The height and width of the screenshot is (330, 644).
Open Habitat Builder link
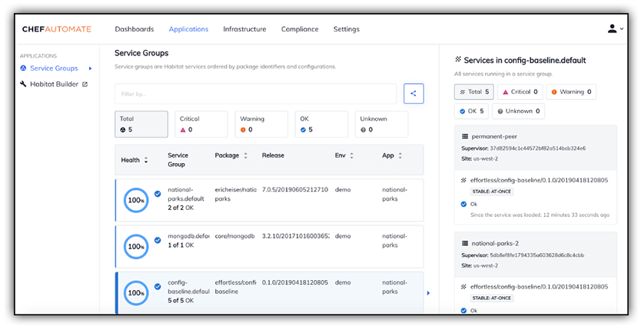click(x=55, y=84)
